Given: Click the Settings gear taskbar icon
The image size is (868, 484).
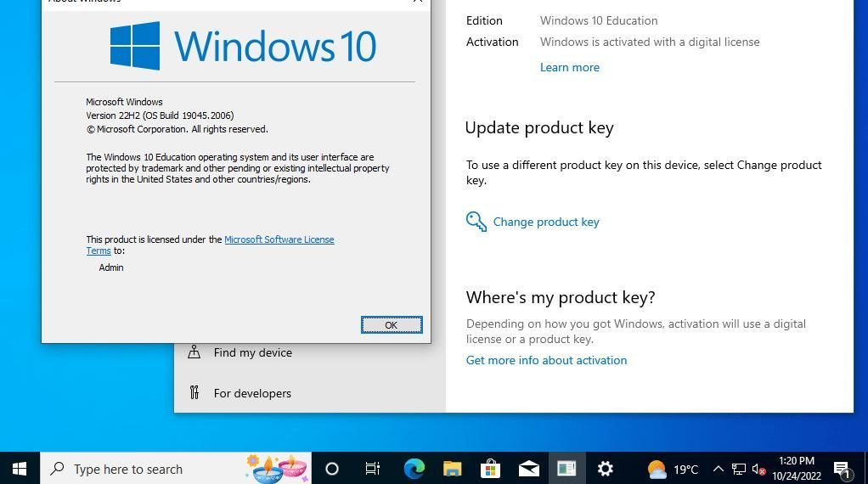Looking at the screenshot, I should (x=605, y=469).
